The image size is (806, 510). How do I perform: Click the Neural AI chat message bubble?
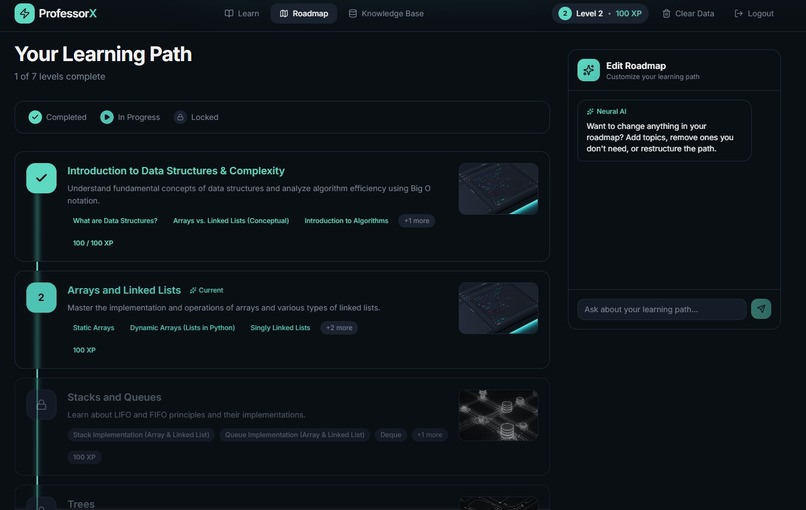tap(664, 131)
